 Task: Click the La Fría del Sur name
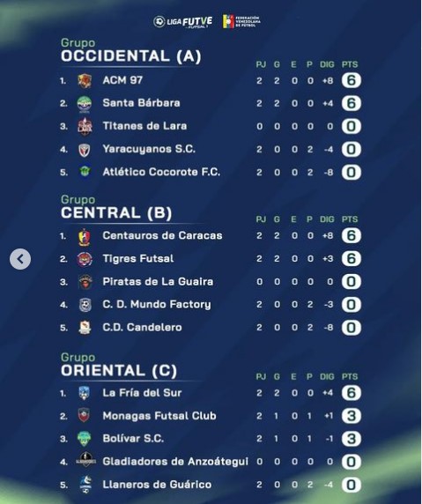(x=142, y=393)
